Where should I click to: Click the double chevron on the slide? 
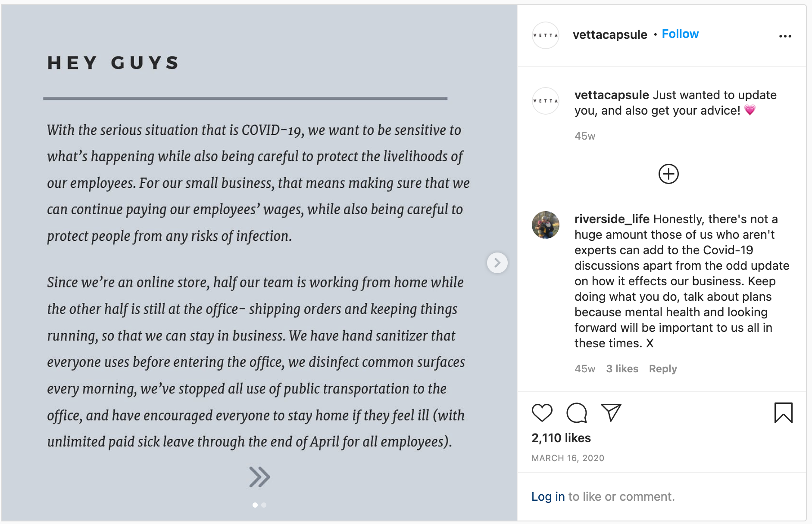pos(259,477)
